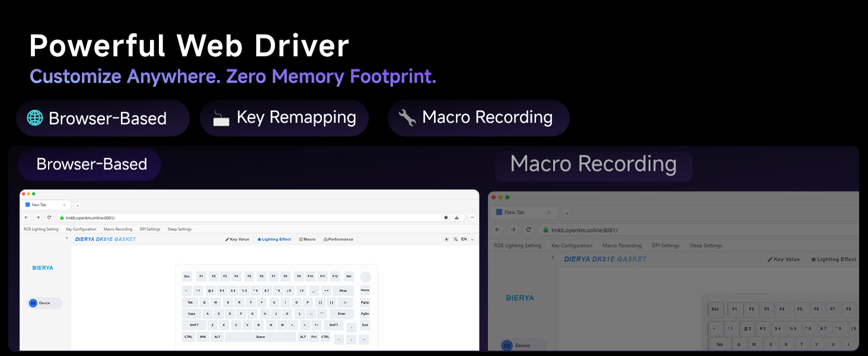Select the Enter key on the virtual keyboard
The width and height of the screenshot is (868, 356).
[x=342, y=314]
